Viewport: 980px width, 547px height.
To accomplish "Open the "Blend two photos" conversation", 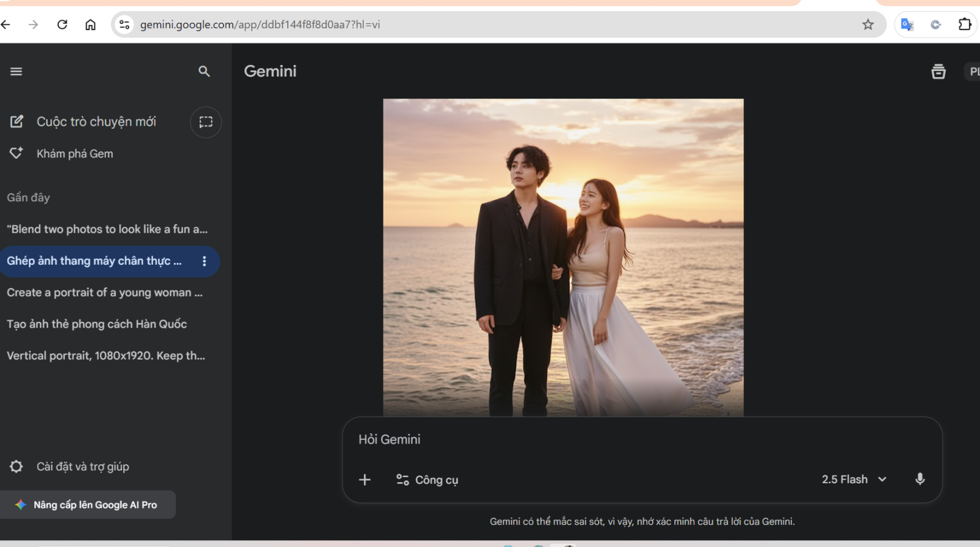I will pos(107,229).
